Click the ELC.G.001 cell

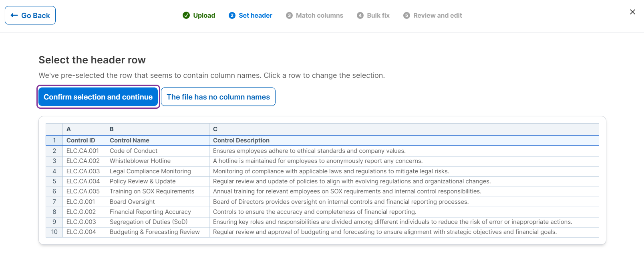(x=85, y=202)
